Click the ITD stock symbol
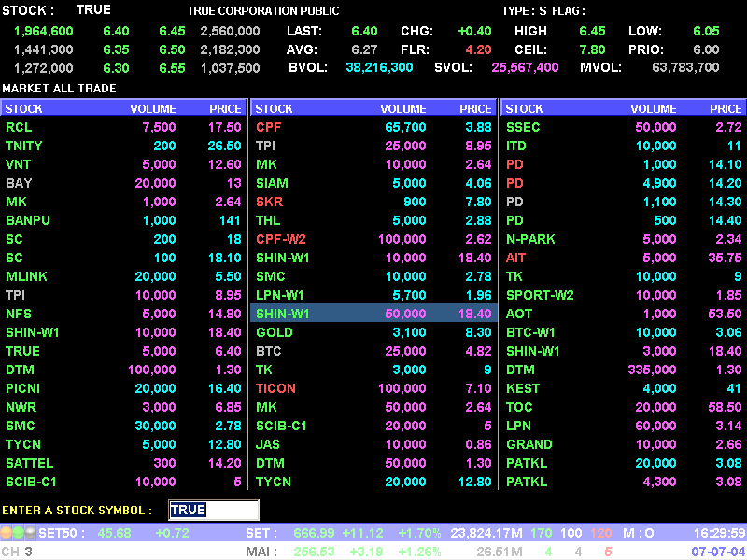Screen dimensions: 747x560 click(516, 146)
